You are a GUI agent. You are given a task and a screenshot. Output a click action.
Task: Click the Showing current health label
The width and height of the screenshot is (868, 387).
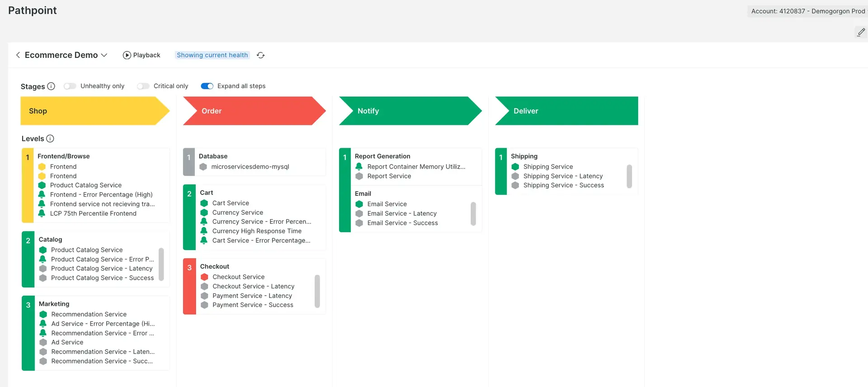pyautogui.click(x=212, y=55)
